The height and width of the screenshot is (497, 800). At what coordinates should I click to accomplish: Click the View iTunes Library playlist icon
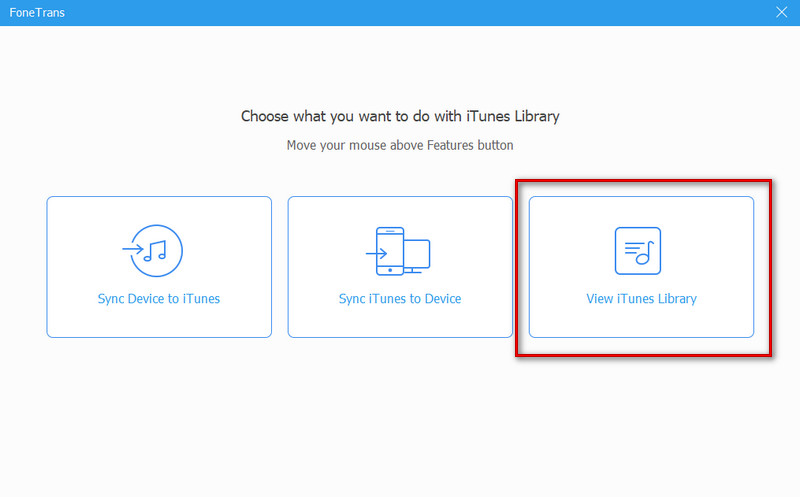pyautogui.click(x=638, y=251)
